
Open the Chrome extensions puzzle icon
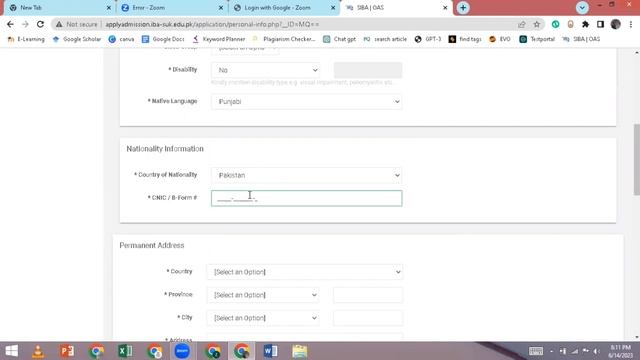pyautogui.click(x=585, y=24)
